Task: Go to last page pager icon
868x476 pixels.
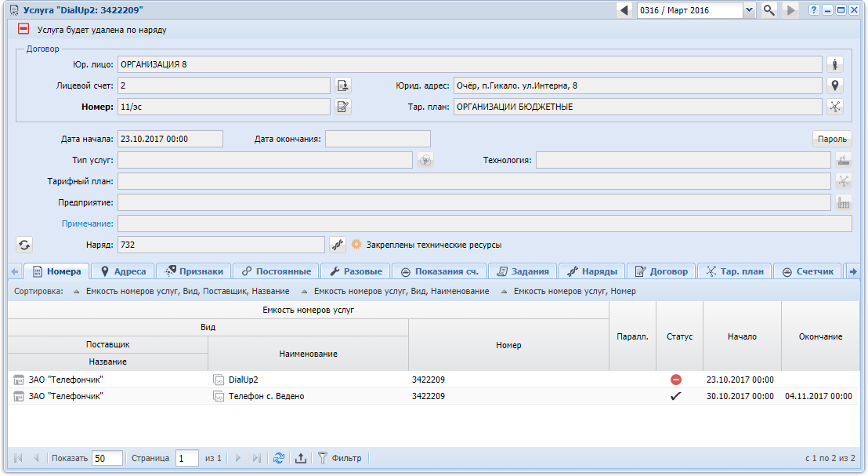Action: (256, 458)
